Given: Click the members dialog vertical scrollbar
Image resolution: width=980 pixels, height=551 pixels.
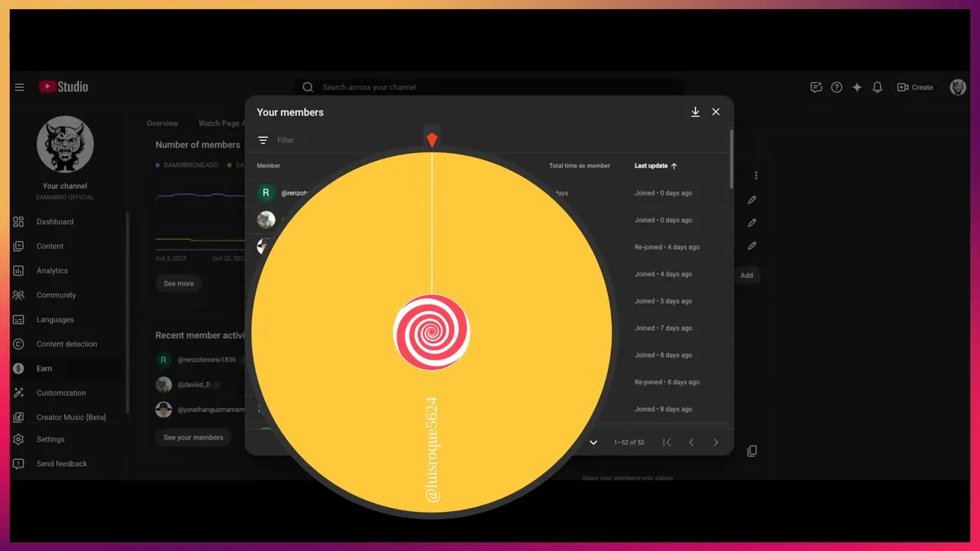Looking at the screenshot, I should coord(732,158).
